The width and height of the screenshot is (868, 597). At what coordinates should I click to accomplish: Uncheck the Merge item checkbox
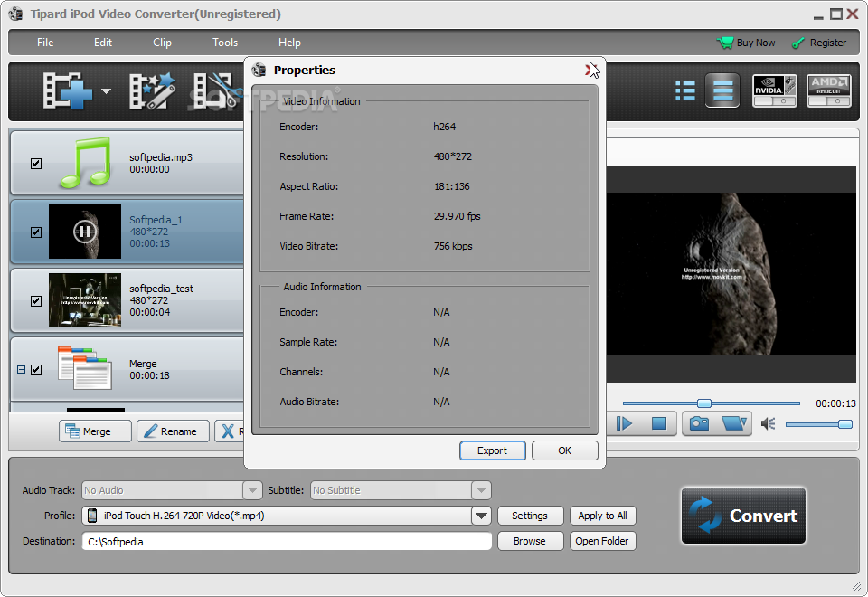[36, 369]
